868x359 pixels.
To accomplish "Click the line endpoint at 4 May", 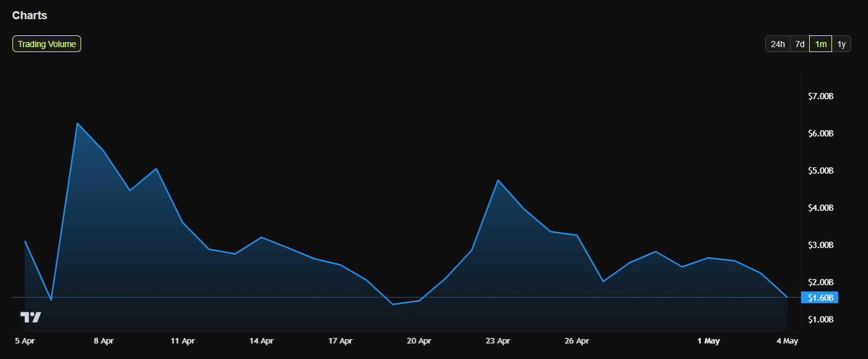I will (x=787, y=298).
